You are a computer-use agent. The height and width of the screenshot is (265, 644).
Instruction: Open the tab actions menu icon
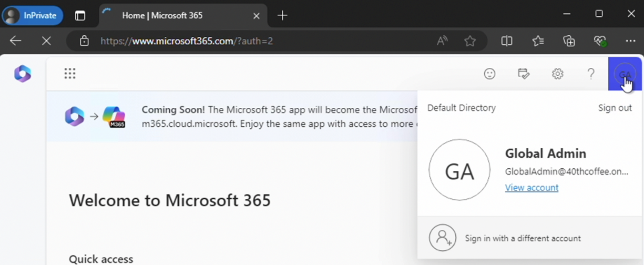coord(80,16)
